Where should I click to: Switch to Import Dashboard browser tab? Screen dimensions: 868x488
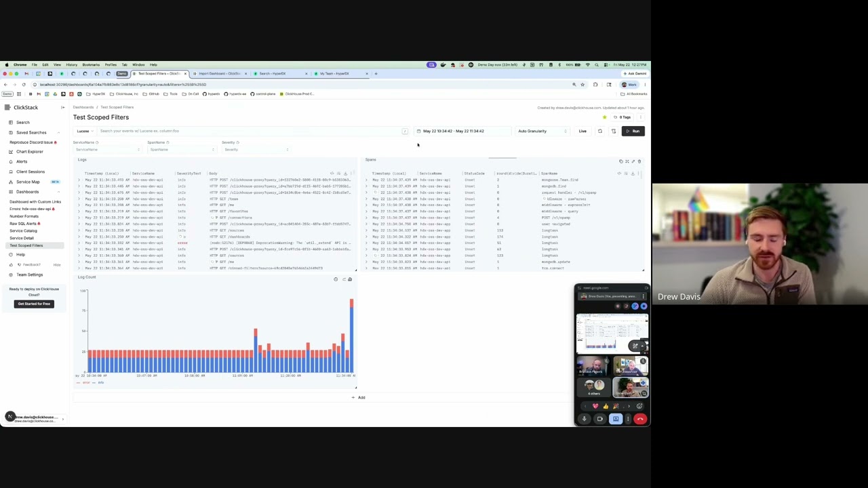pyautogui.click(x=220, y=74)
